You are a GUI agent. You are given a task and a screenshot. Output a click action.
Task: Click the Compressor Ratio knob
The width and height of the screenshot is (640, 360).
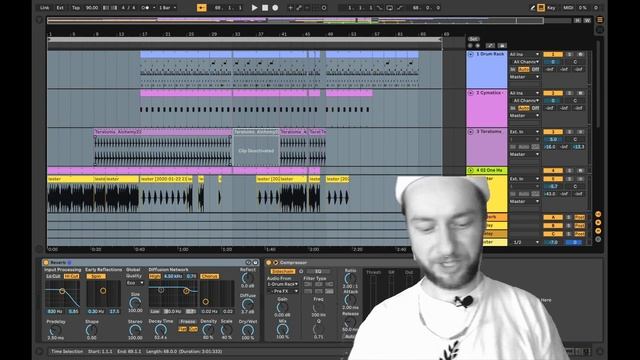coord(350,279)
